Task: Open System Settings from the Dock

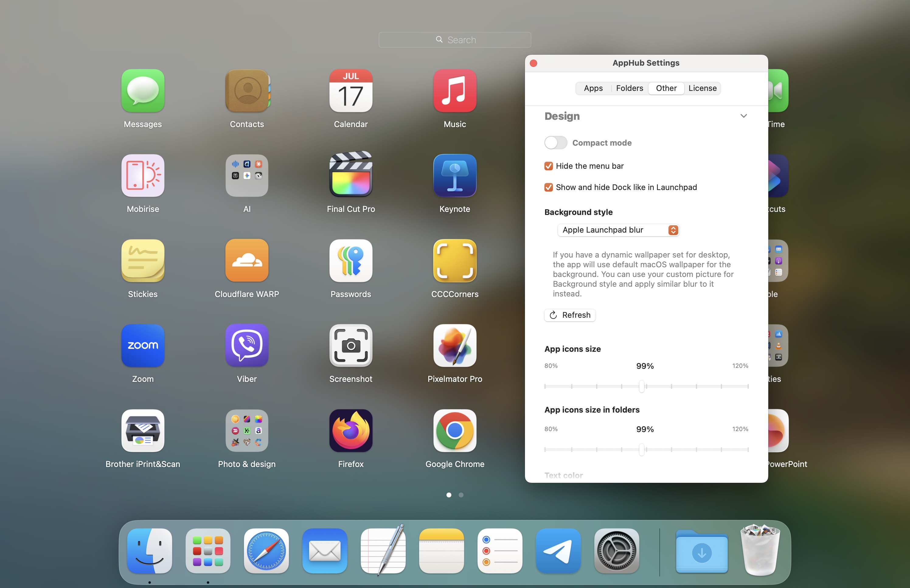Action: (x=617, y=551)
